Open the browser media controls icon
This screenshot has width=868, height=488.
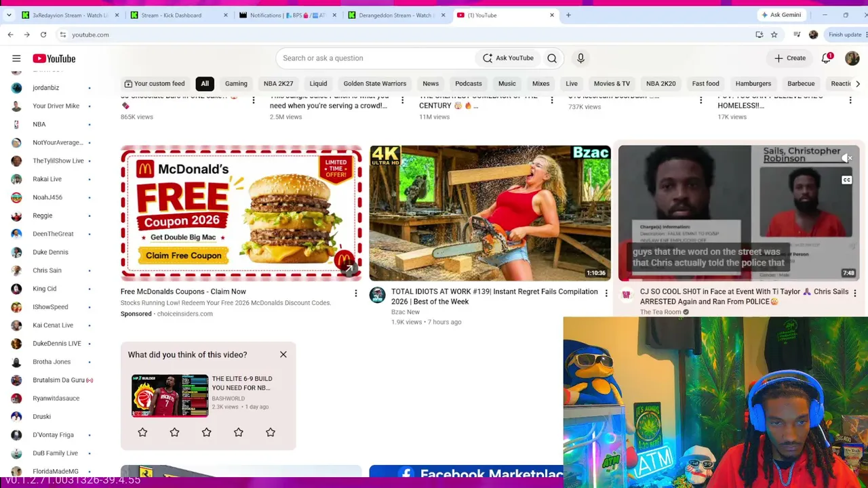point(797,35)
